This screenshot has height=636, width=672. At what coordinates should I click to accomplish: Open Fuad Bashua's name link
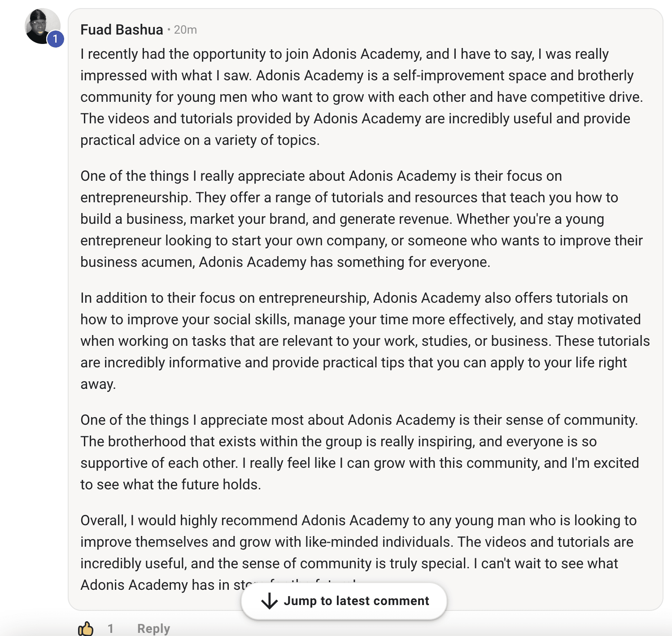click(x=122, y=30)
